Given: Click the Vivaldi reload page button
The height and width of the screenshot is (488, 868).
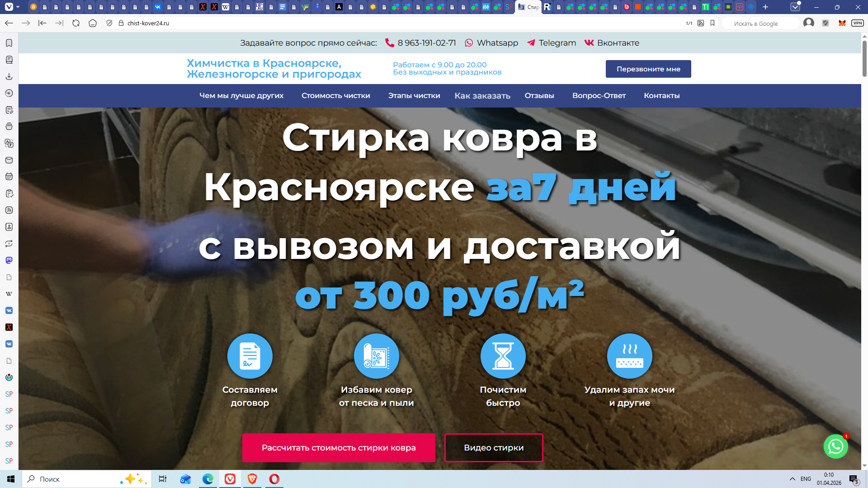Looking at the screenshot, I should [76, 23].
